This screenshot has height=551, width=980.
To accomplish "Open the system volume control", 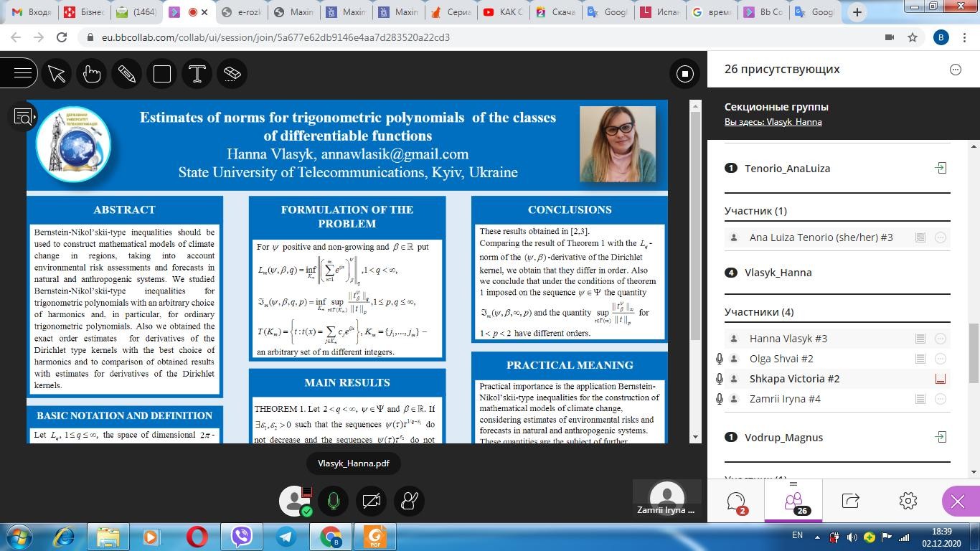I will [852, 537].
